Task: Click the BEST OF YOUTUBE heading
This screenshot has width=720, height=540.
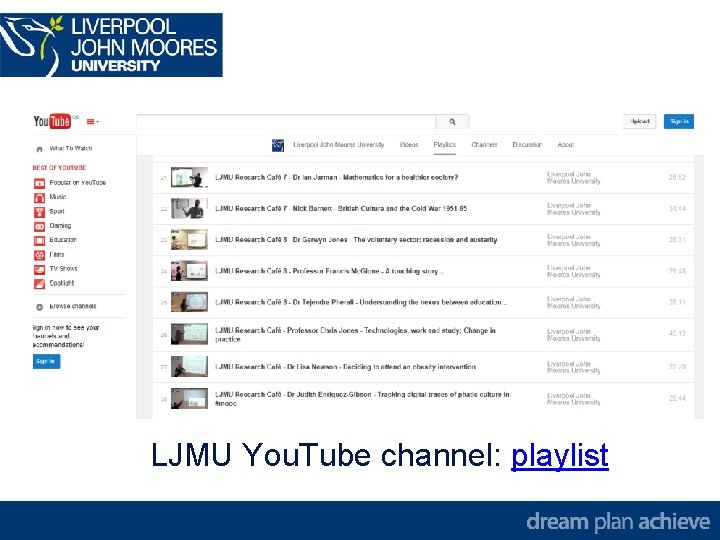Action: 59,168
